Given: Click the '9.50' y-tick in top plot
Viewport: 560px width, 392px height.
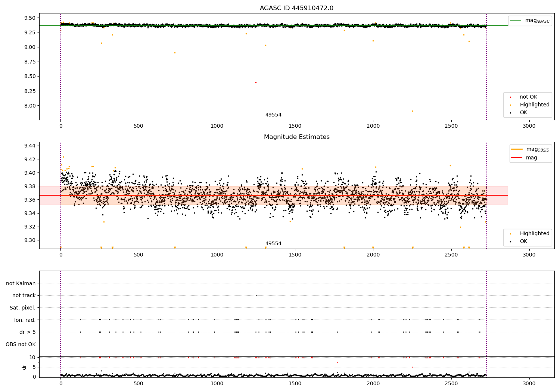Looking at the screenshot, I should click(30, 18).
